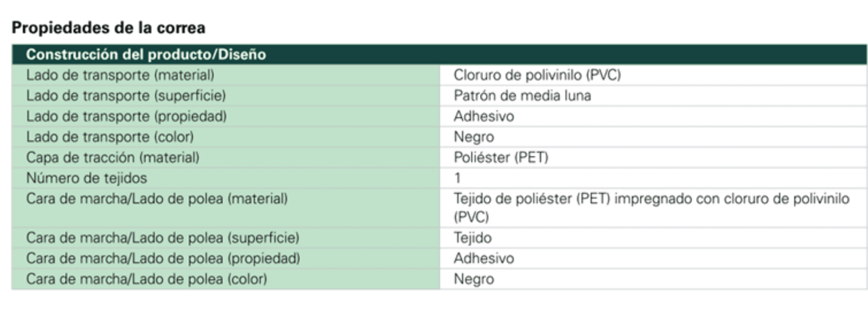Click the "Número de tejidos" label
Screen dimensions: 868x310
(x=86, y=178)
